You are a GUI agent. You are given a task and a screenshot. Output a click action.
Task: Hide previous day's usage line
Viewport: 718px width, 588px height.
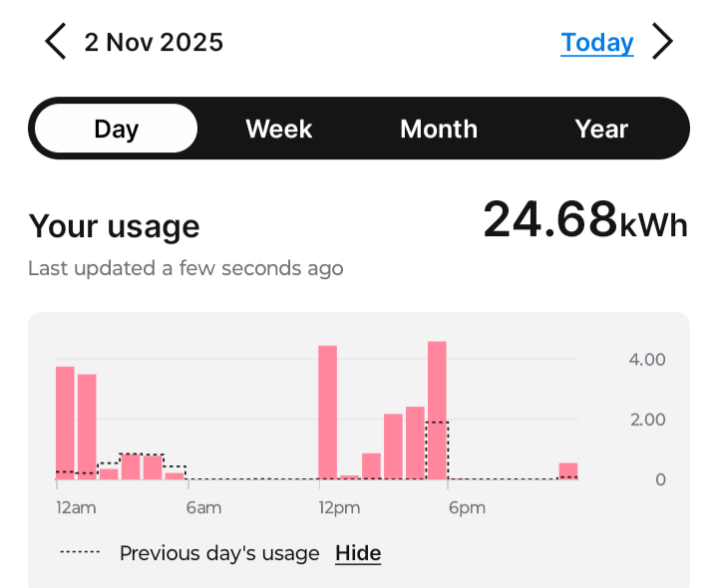tap(358, 553)
